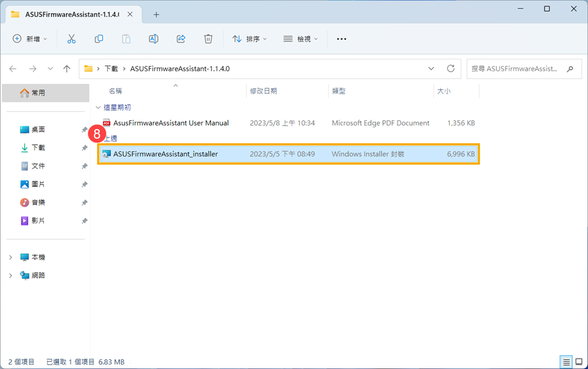This screenshot has width=588, height=369.
Task: Click the 2023/5/5 下午 08:49 date cell
Action: point(282,154)
